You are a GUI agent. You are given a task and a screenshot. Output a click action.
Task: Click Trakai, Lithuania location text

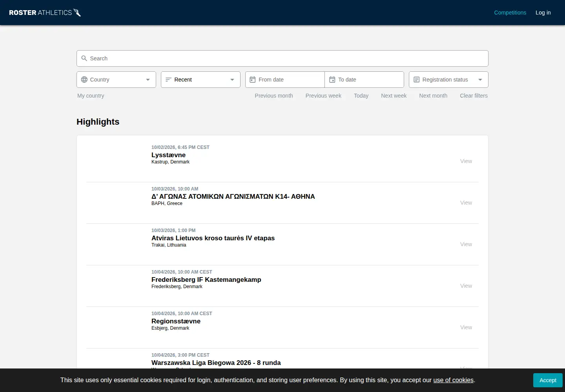pos(169,245)
